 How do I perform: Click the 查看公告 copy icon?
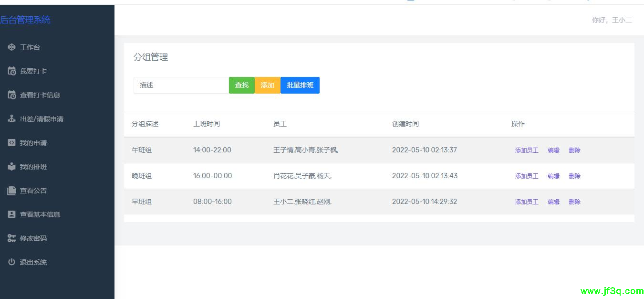point(11,191)
